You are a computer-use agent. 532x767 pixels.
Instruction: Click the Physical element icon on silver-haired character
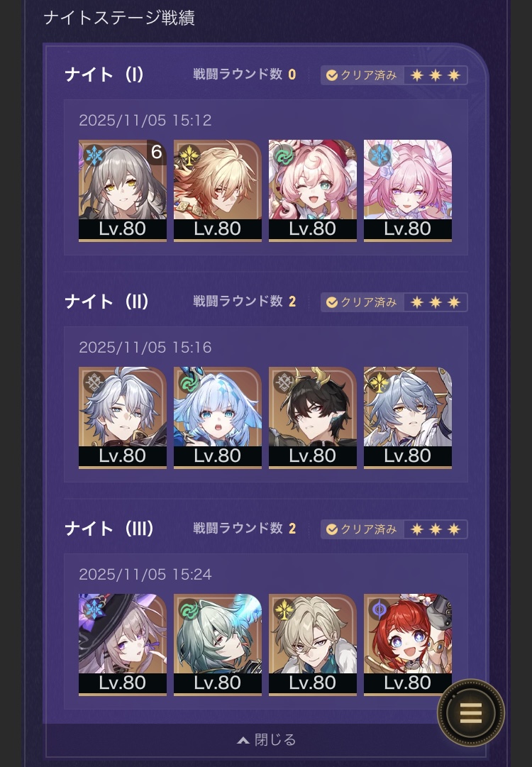click(x=93, y=382)
